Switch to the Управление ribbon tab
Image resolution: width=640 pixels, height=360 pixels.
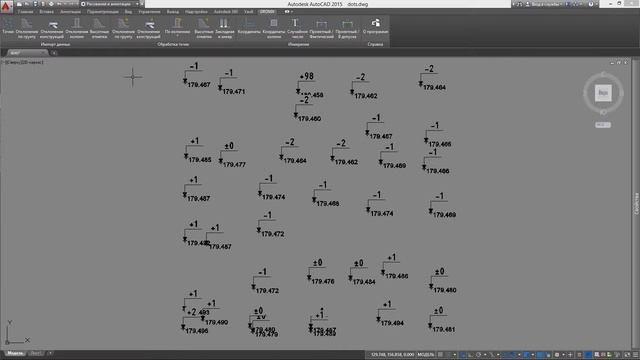click(149, 12)
